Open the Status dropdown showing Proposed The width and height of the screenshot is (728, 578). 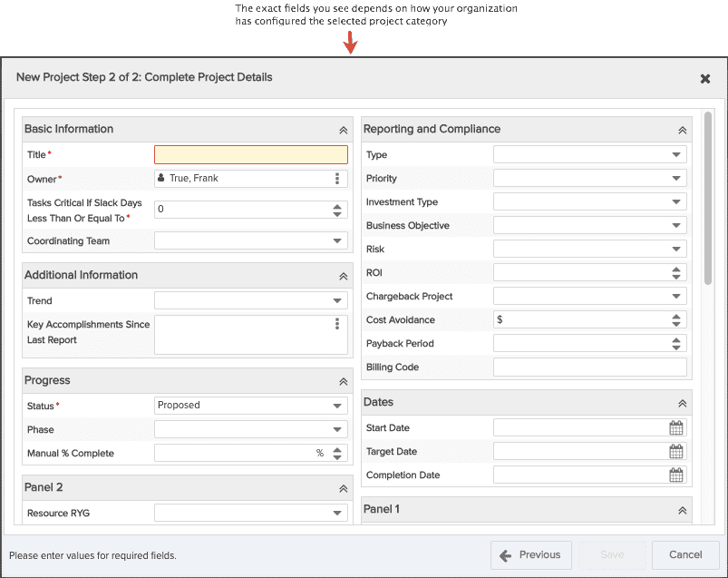tap(251, 406)
